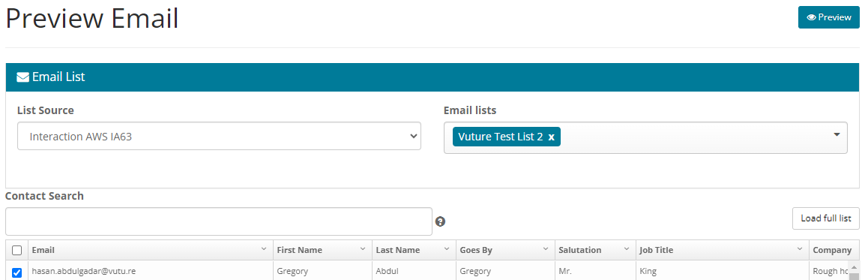Viewport: 868px width, 280px height.
Task: Uncheck the hasan.abdulgadar@vutu.re row checkbox
Action: tap(17, 272)
